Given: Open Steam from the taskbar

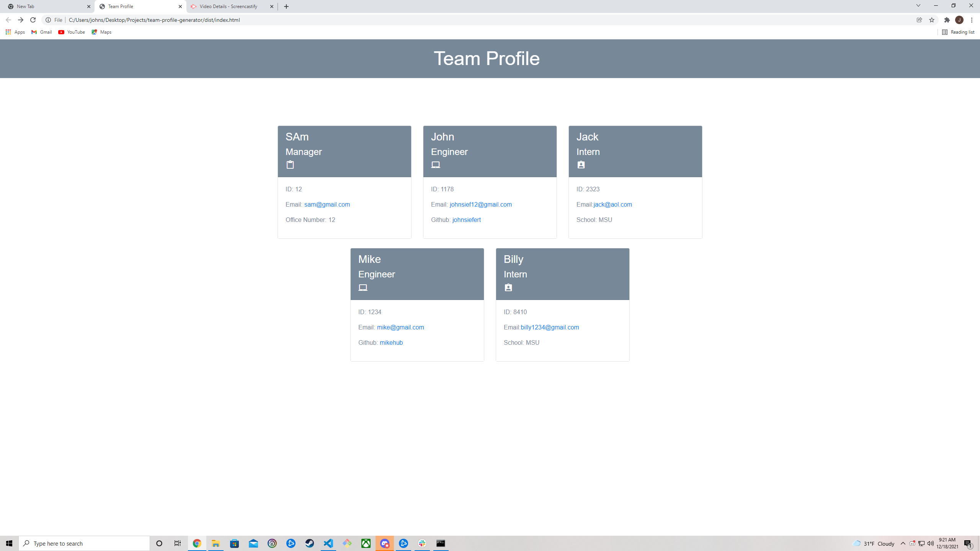Looking at the screenshot, I should click(x=309, y=543).
